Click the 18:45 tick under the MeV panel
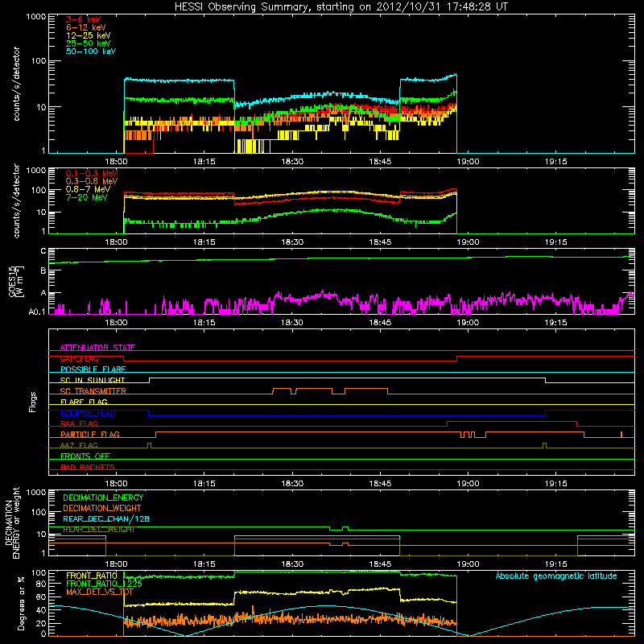The image size is (644, 644). [380, 242]
